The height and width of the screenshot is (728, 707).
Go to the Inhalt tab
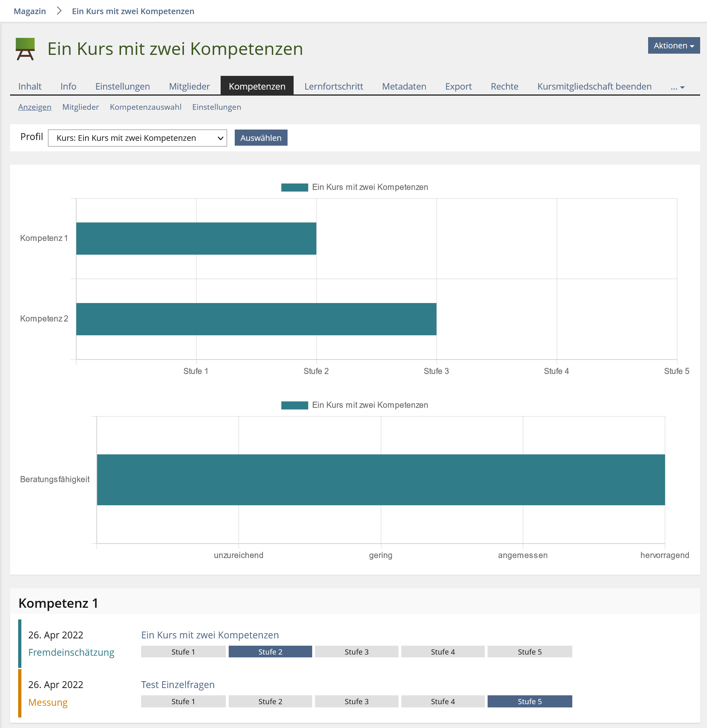[30, 86]
